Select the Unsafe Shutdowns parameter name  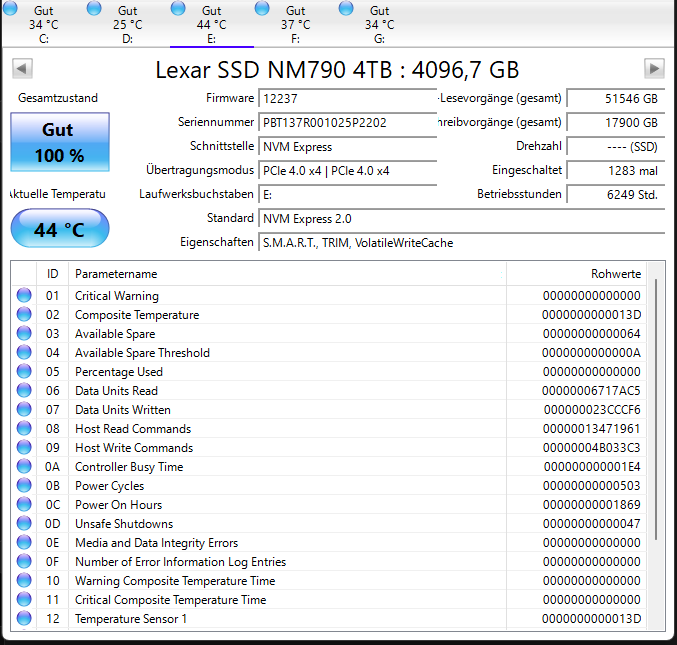(x=124, y=524)
